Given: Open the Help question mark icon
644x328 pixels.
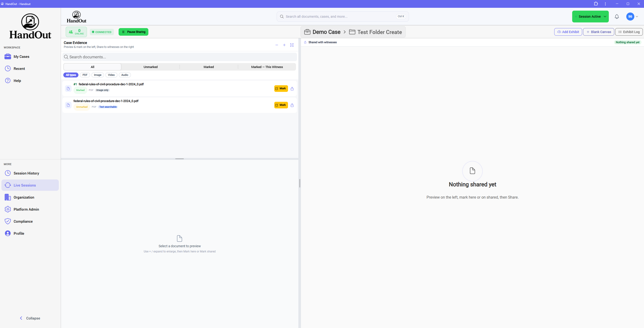Looking at the screenshot, I should 8,81.
